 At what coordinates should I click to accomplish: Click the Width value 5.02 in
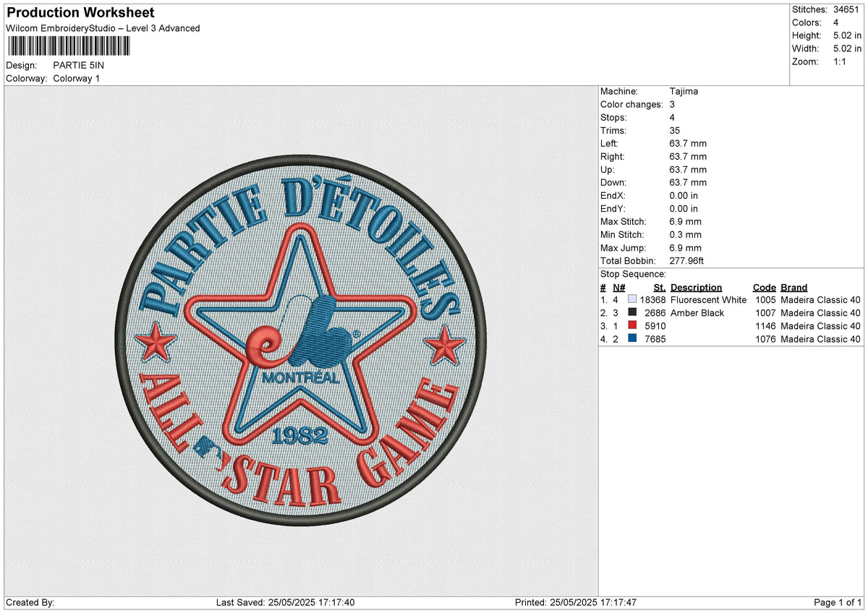tap(848, 48)
